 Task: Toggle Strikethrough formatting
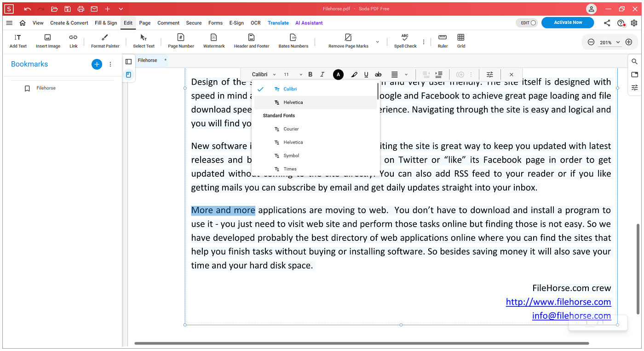[x=378, y=75]
